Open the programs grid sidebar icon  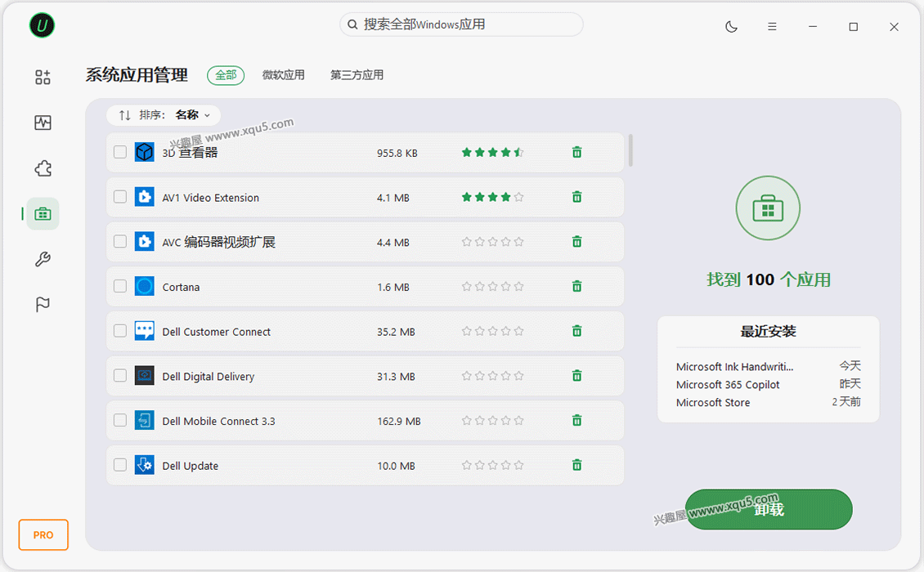(x=43, y=77)
